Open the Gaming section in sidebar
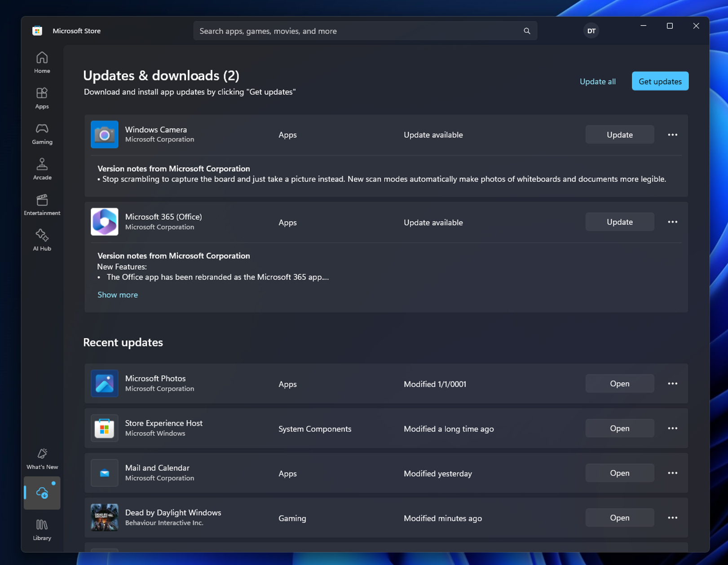 [x=42, y=133]
